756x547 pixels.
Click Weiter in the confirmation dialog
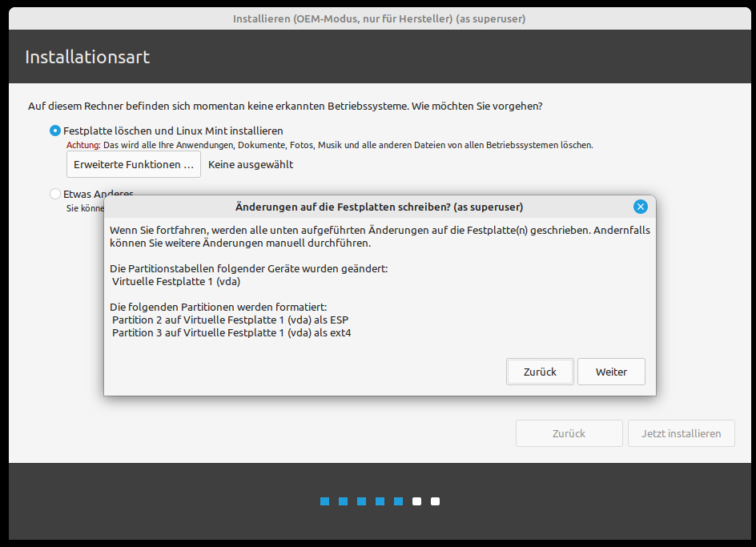pos(611,372)
